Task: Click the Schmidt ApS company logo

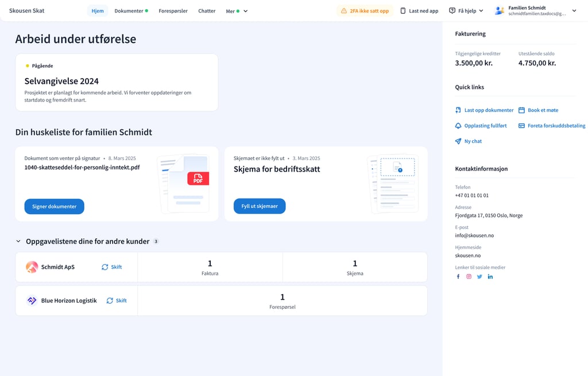Action: 32,267
